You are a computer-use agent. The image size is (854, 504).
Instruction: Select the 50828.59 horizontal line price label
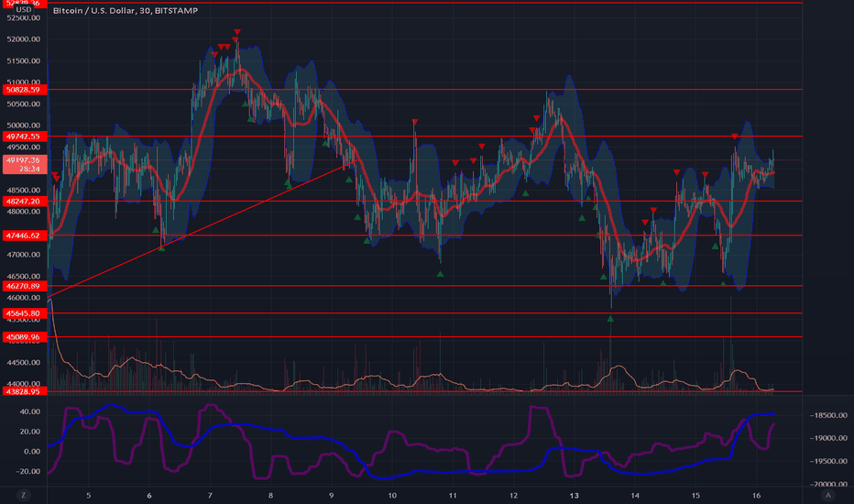point(25,90)
